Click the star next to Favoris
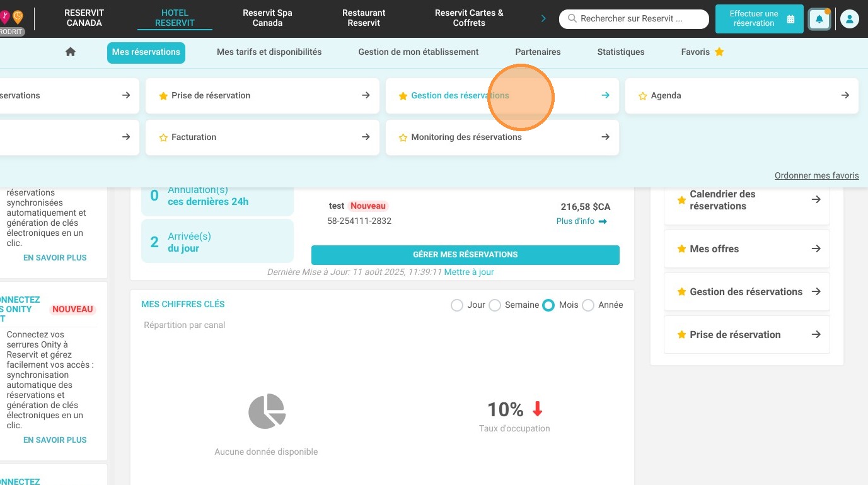Screen dimensions: 868x485 (x=719, y=52)
